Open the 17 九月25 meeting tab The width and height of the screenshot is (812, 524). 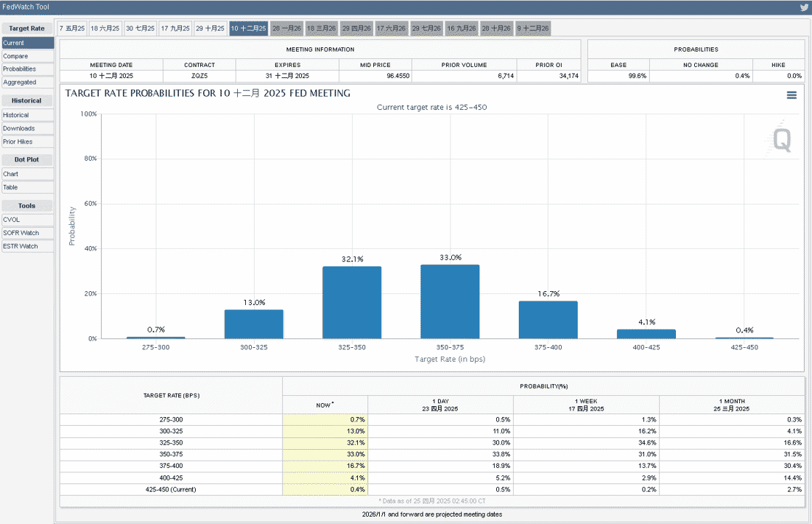tap(175, 28)
